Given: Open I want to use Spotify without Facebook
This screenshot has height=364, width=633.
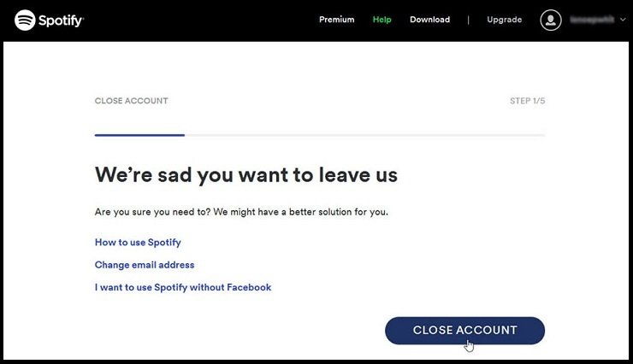Looking at the screenshot, I should 183,287.
